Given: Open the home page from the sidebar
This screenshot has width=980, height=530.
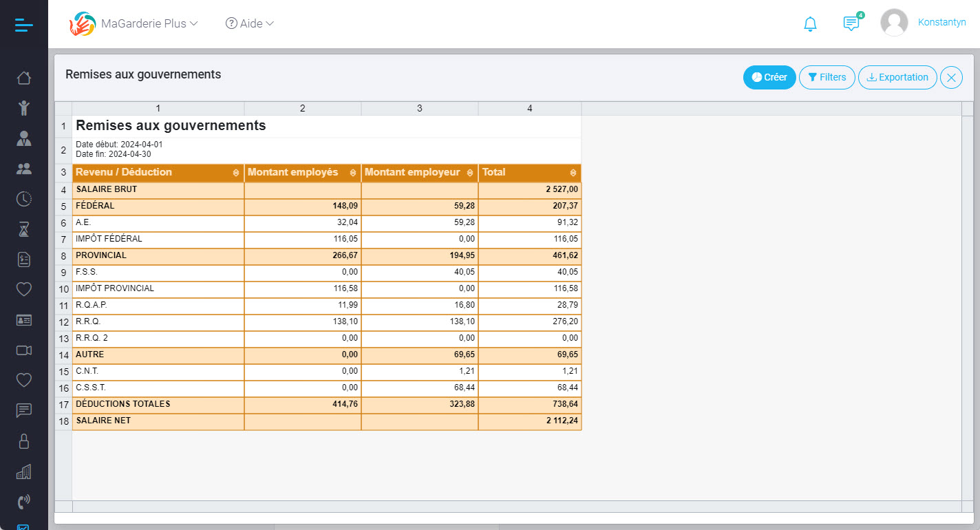Looking at the screenshot, I should click(24, 78).
